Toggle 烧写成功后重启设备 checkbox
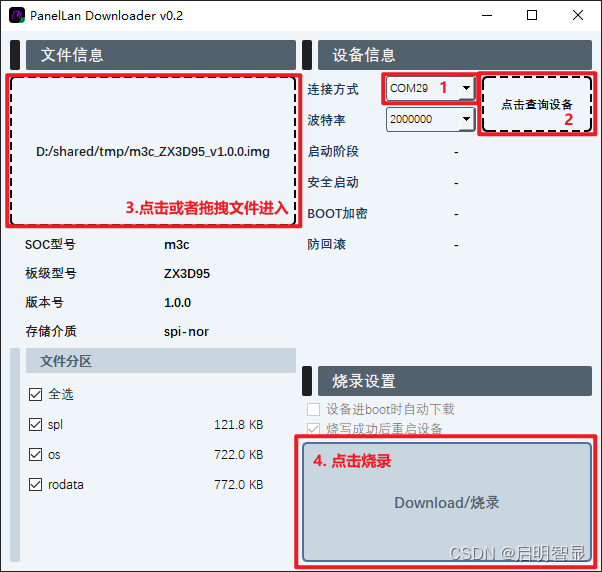602x572 pixels. click(x=313, y=429)
